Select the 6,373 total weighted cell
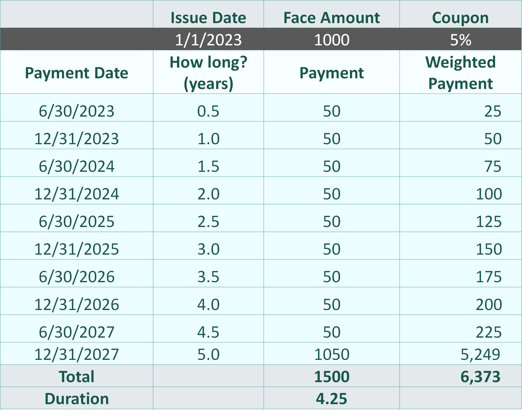 pos(461,376)
